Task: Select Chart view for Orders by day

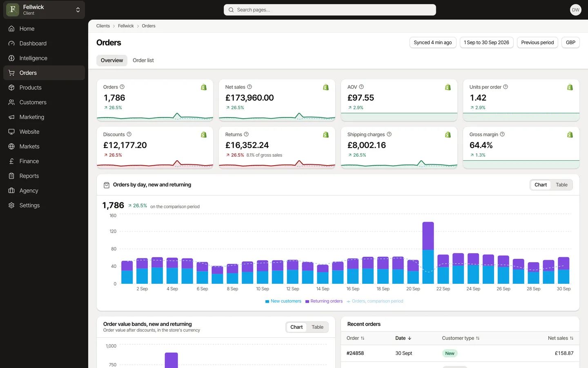Action: [x=541, y=185]
